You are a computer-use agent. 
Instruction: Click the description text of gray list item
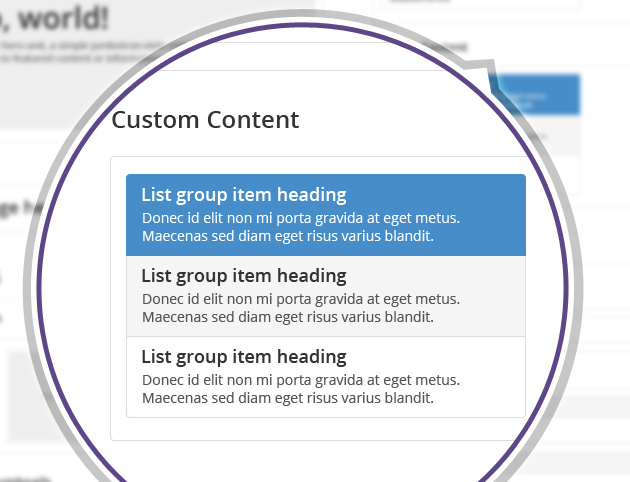301,308
